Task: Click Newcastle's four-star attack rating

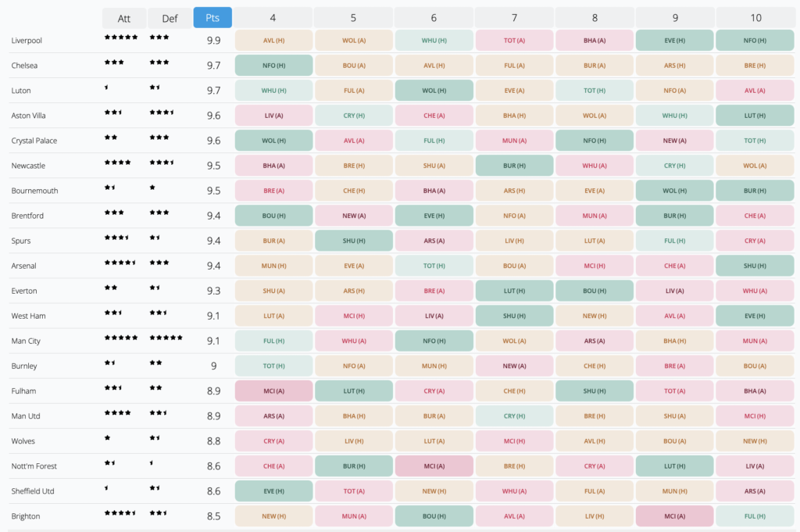Action: pos(118,162)
